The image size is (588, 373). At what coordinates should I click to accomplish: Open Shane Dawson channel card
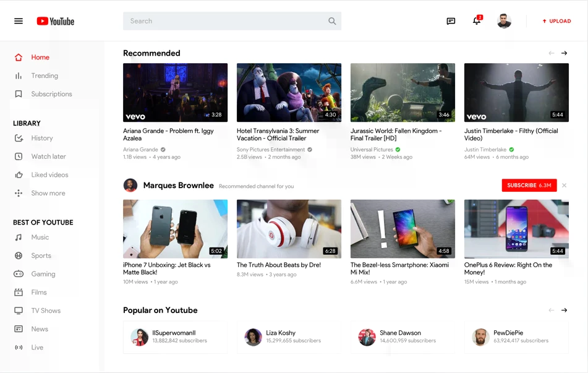point(403,337)
